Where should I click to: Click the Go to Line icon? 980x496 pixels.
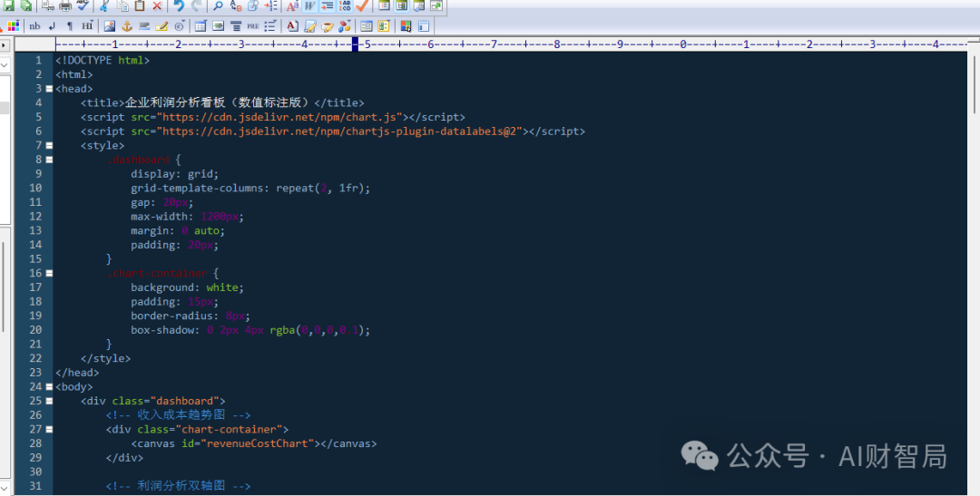(x=270, y=5)
